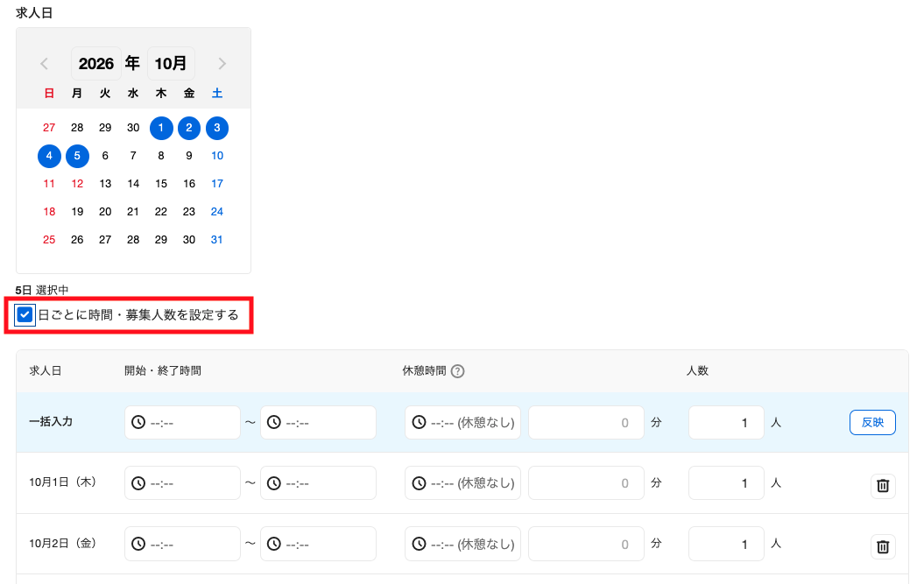Open break time picker in 一括入力 row
This screenshot has height=584, width=924.
(462, 423)
